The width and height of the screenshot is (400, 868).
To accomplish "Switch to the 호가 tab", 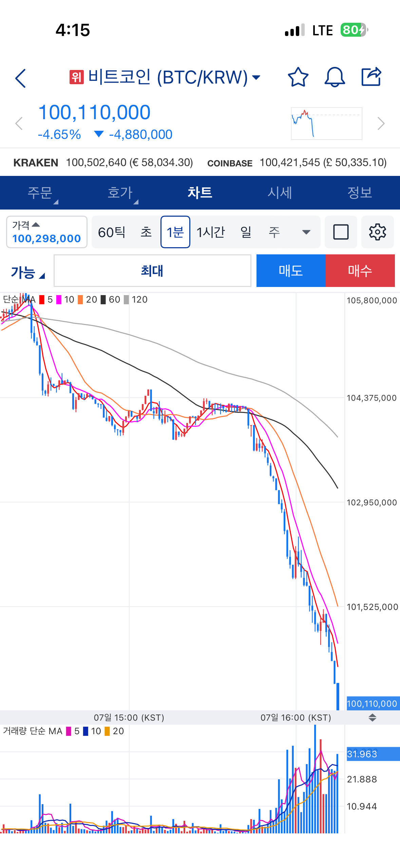I will click(x=120, y=193).
